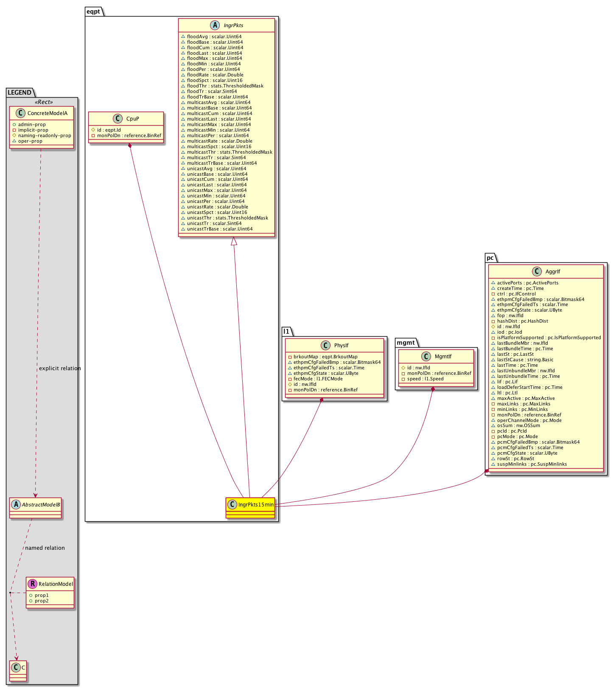Click the A icon beside AbstractModelB

click(16, 505)
